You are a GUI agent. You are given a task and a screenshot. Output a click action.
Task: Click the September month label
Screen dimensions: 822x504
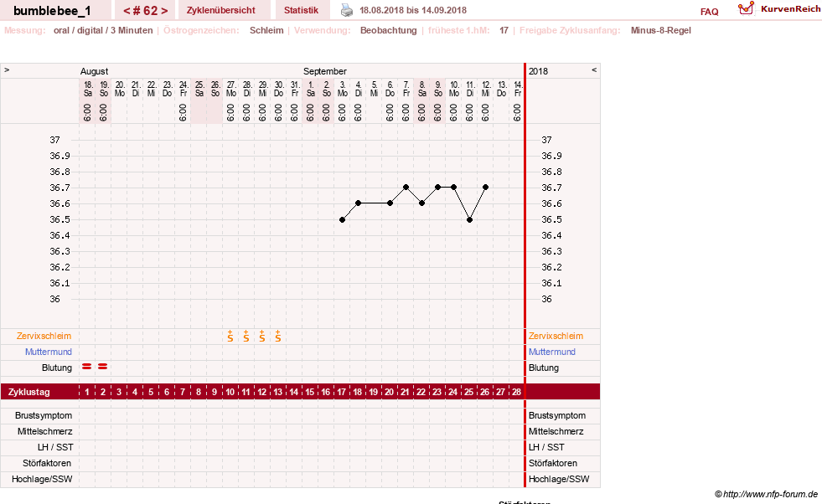[x=324, y=71]
